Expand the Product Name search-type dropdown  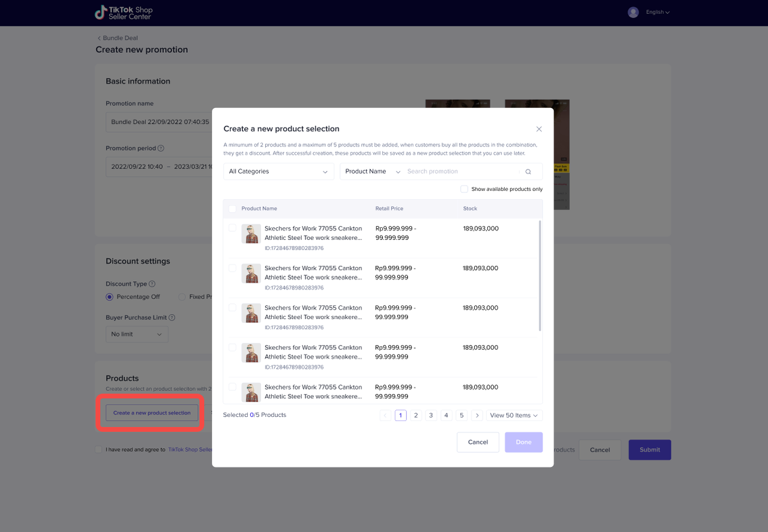372,172
